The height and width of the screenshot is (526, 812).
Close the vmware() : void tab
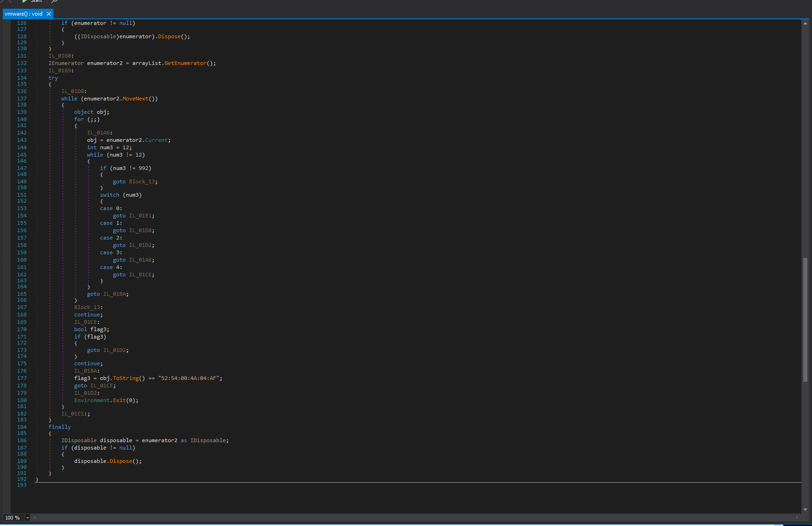tap(49, 14)
